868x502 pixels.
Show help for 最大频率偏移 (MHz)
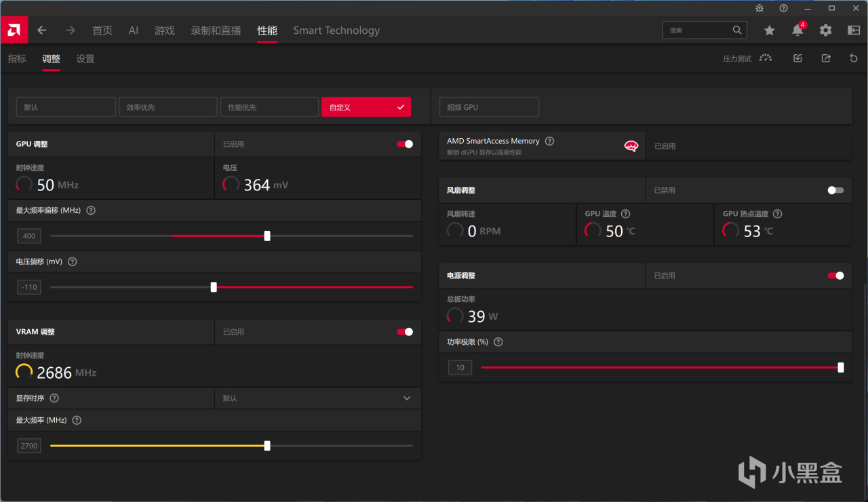(91, 210)
